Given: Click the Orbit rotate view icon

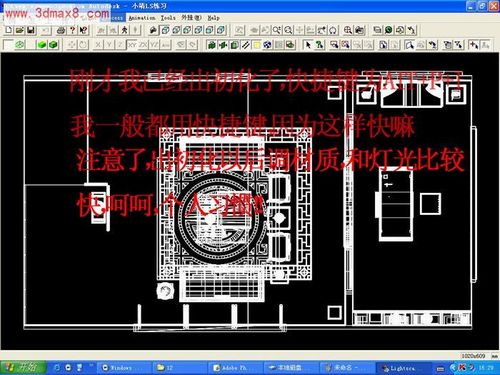Looking at the screenshot, I should pyautogui.click(x=333, y=30).
